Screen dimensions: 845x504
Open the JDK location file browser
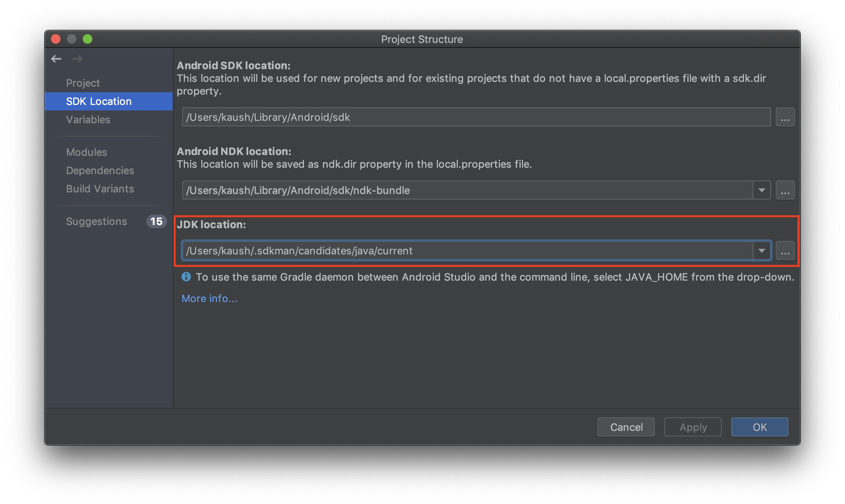point(785,250)
